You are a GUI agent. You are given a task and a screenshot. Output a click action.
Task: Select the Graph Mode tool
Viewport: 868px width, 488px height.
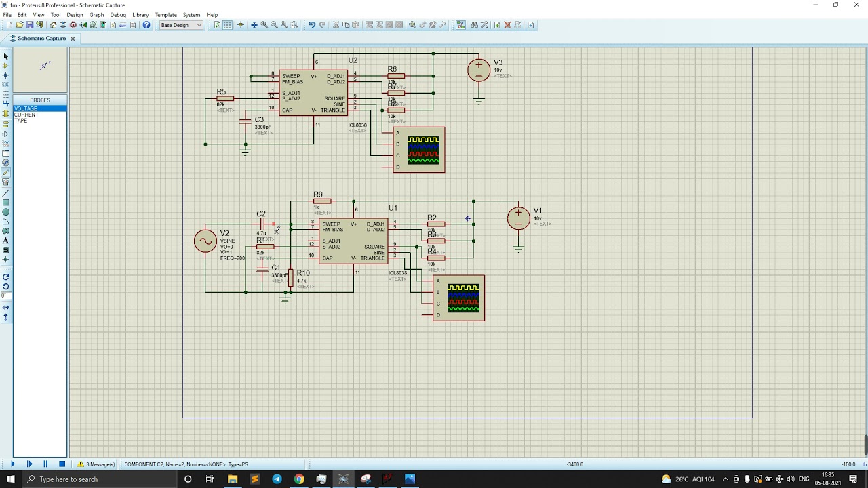[6, 144]
